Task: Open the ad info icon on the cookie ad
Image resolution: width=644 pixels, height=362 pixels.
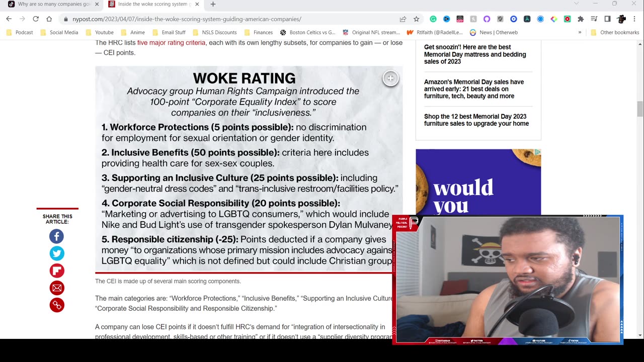Action: coord(537,152)
